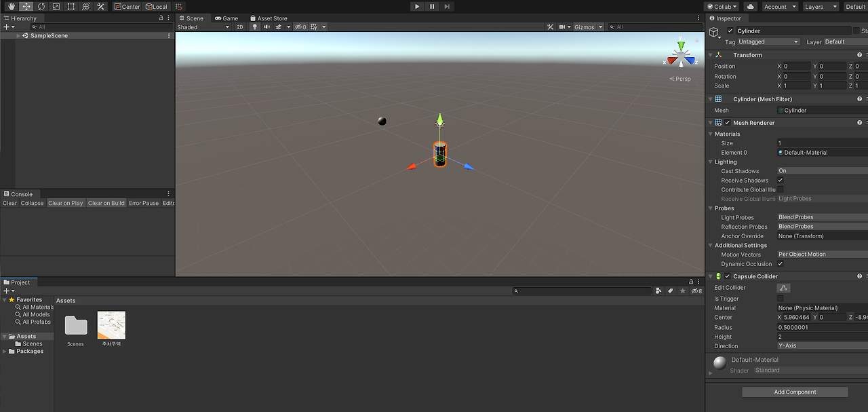Image resolution: width=868 pixels, height=412 pixels.
Task: Toggle the scene grid visibility icon
Action: [315, 27]
